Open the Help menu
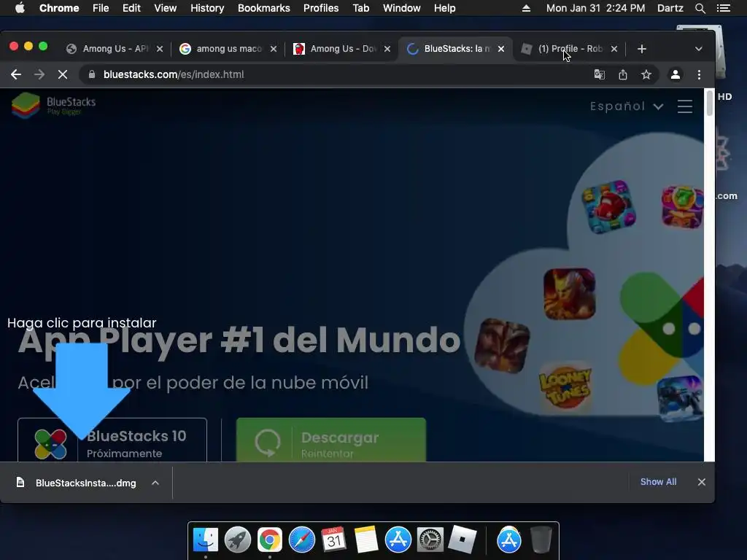Image resolution: width=747 pixels, height=560 pixels. tap(444, 8)
